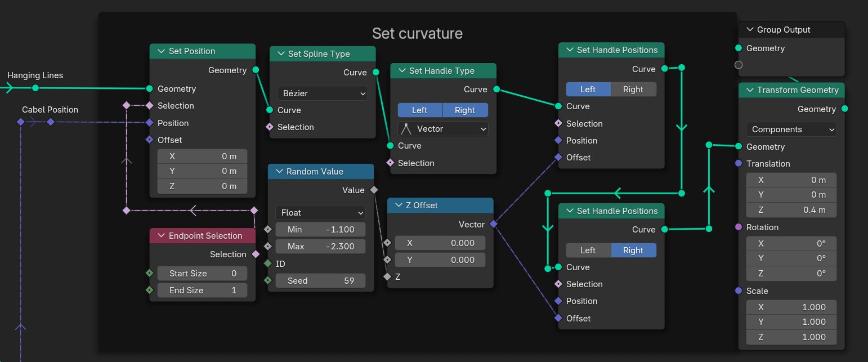
Task: Click the X field of Z Offset node
Action: tap(440, 243)
